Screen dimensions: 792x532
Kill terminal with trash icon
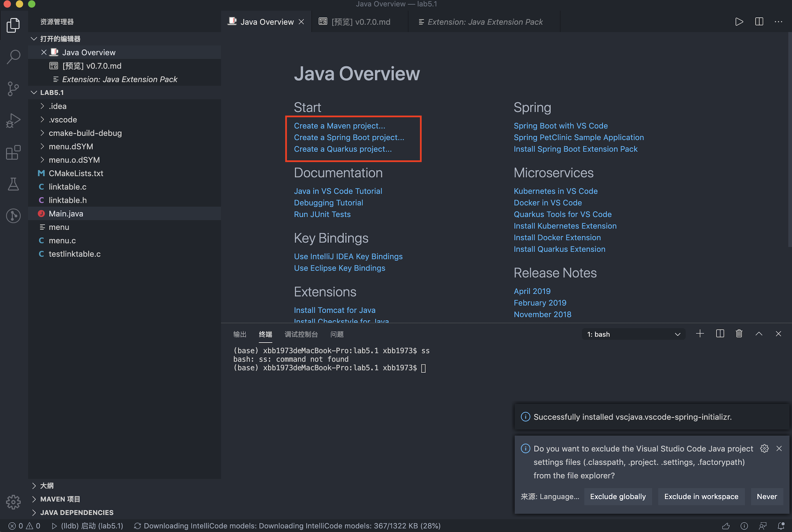pyautogui.click(x=739, y=334)
